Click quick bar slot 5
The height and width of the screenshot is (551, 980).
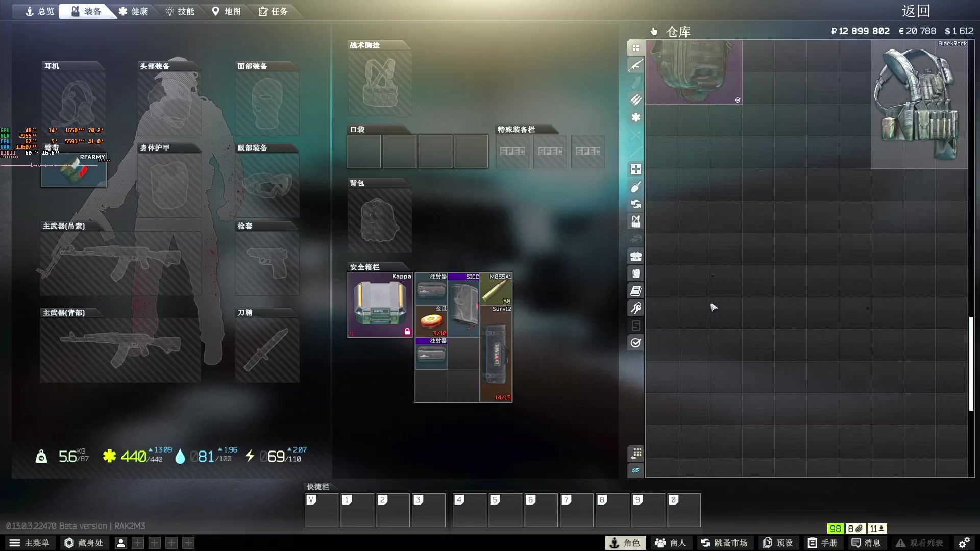pyautogui.click(x=505, y=510)
